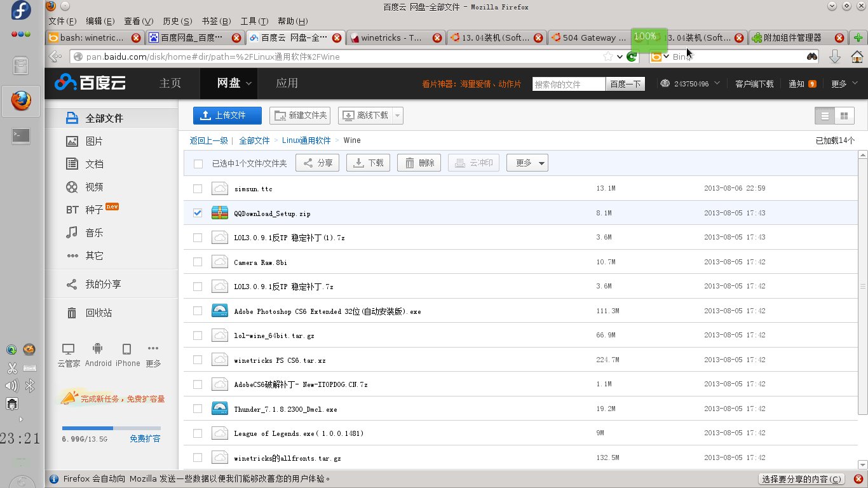The width and height of the screenshot is (868, 488).
Task: Check League of Legends.exe checkbox
Action: click(198, 433)
